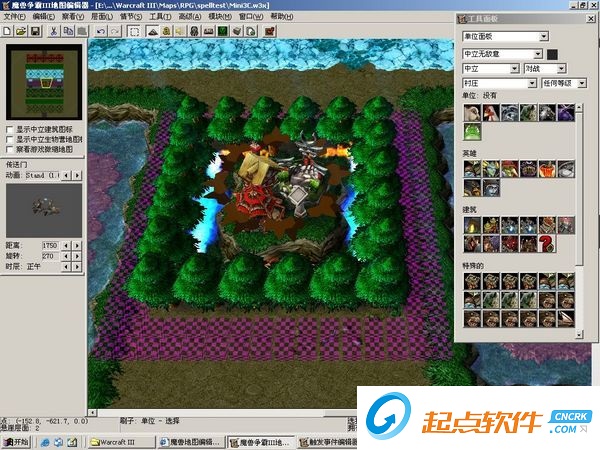Click the next animation arrow next to Stand

coord(77,175)
